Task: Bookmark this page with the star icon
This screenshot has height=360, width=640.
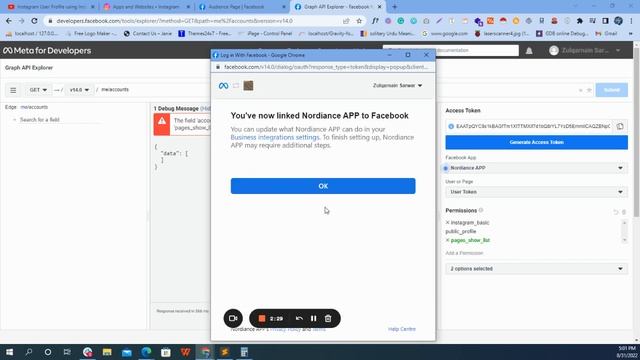Action: [359, 21]
